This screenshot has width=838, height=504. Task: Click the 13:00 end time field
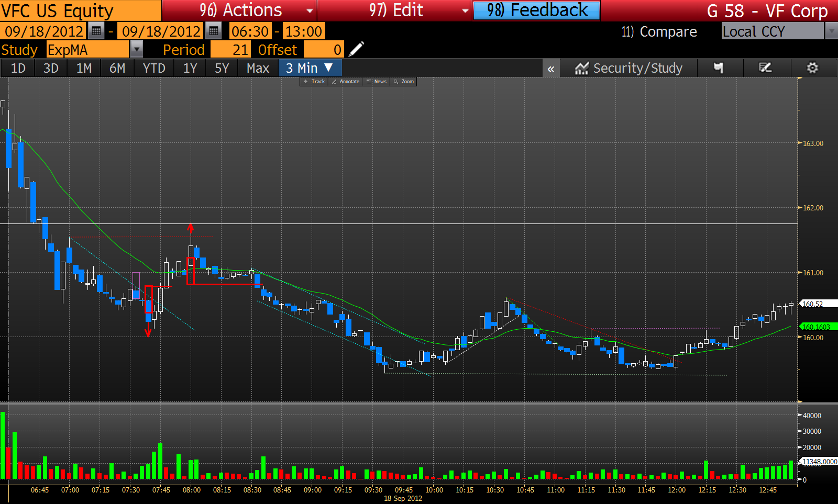(x=304, y=31)
